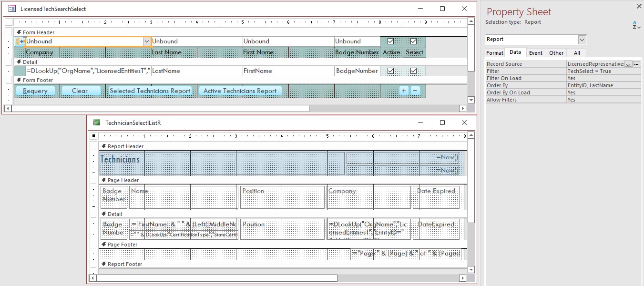Click the Requery button
644x286 pixels.
(35, 91)
